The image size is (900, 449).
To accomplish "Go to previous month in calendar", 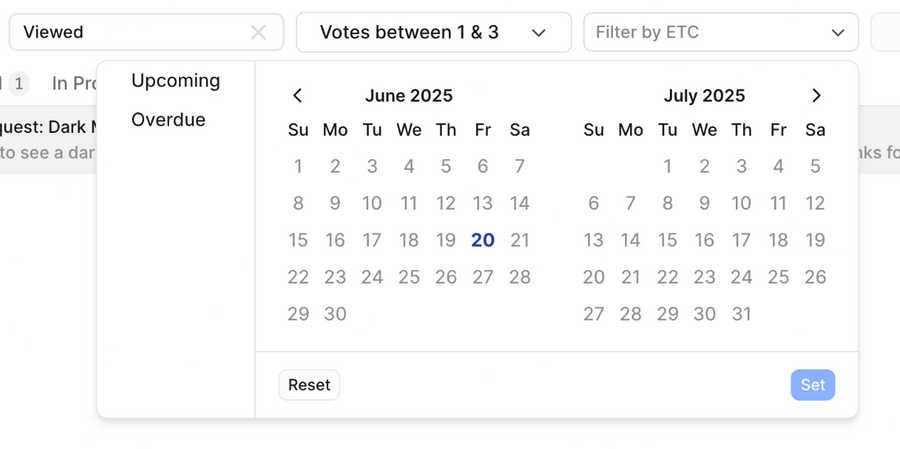I will coord(297,96).
